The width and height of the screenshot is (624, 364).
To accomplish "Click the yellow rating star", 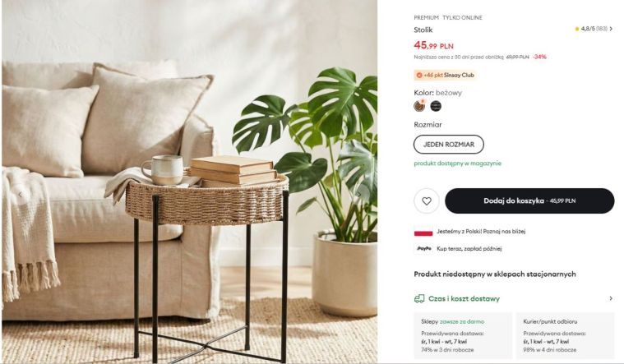I will pyautogui.click(x=576, y=29).
